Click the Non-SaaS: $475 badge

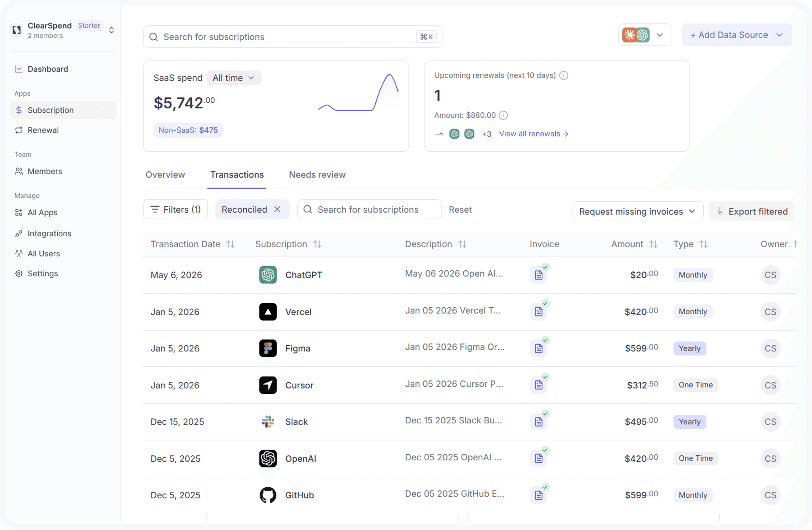188,130
